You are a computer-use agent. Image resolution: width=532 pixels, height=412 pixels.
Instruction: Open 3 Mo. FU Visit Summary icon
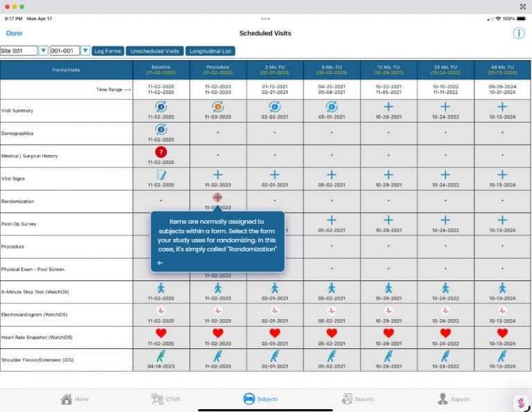(275, 107)
